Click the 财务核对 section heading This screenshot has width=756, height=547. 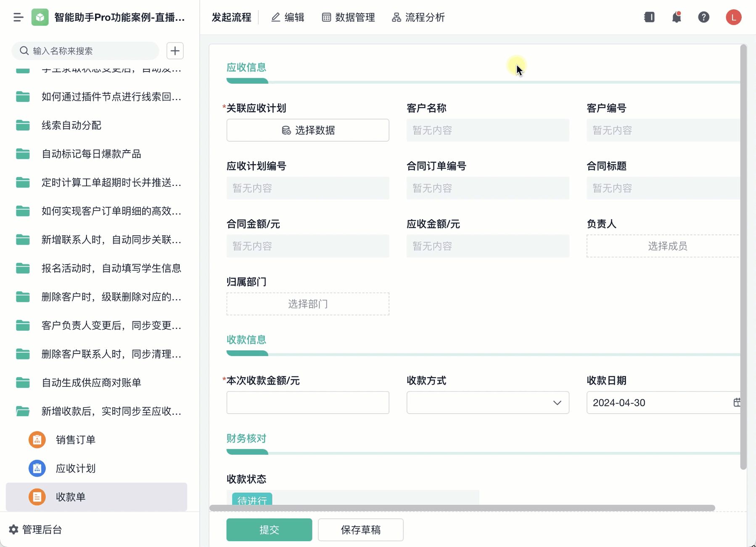tap(246, 438)
